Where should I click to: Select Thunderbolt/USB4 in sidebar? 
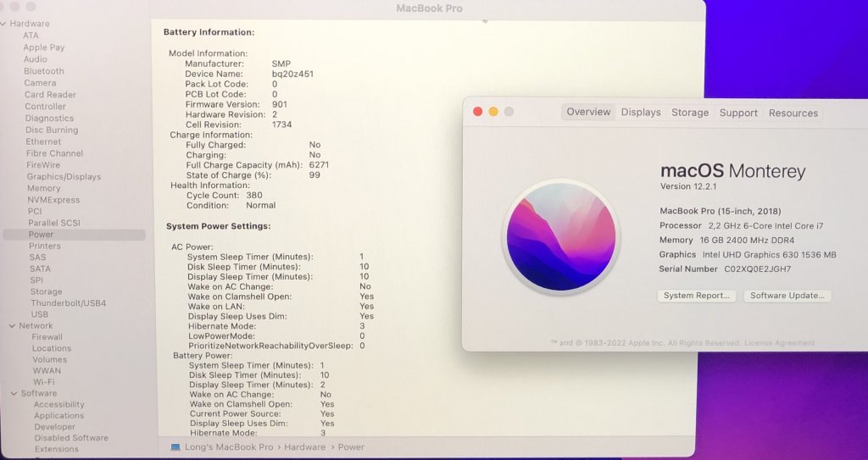68,303
